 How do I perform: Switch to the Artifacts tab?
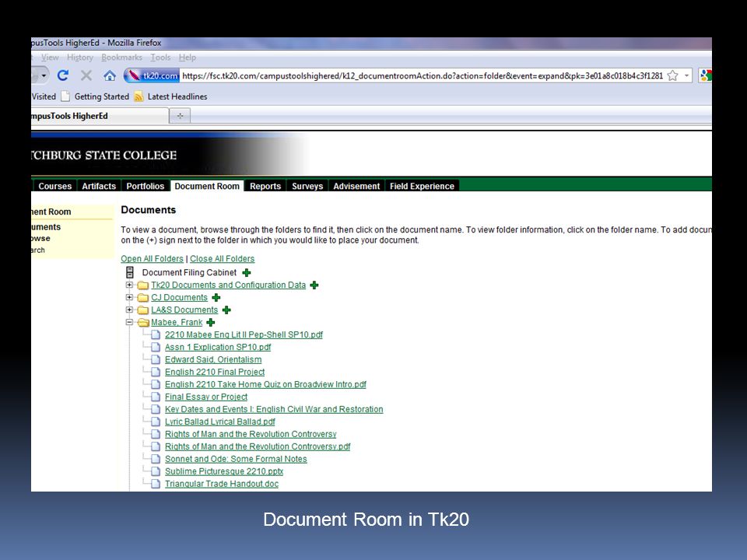click(x=99, y=186)
